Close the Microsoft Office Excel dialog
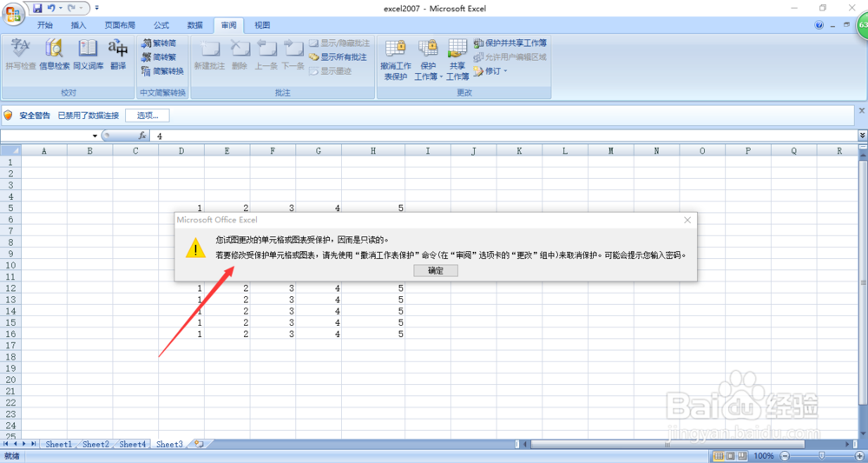Viewport: 868px width, 463px height. tap(687, 220)
